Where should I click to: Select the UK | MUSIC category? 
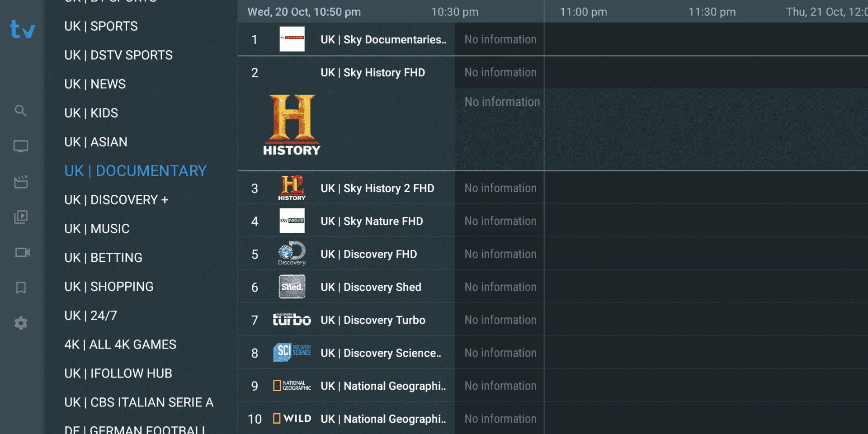click(x=97, y=229)
